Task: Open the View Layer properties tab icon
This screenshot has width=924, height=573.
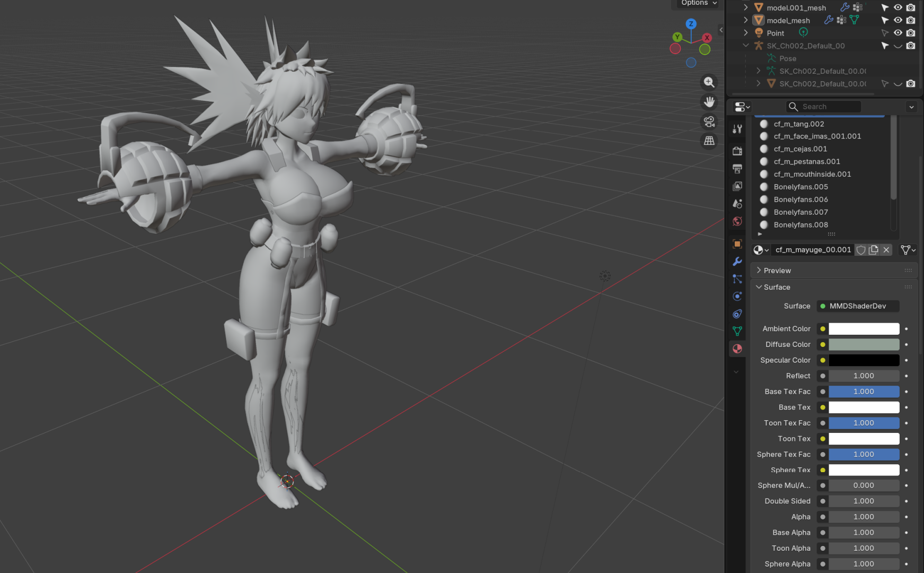Action: tap(737, 186)
